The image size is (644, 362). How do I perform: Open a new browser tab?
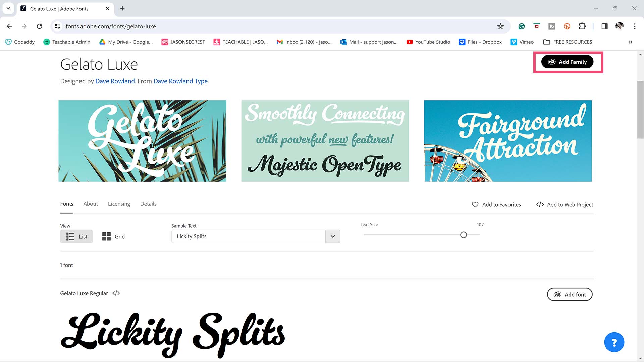pyautogui.click(x=122, y=8)
